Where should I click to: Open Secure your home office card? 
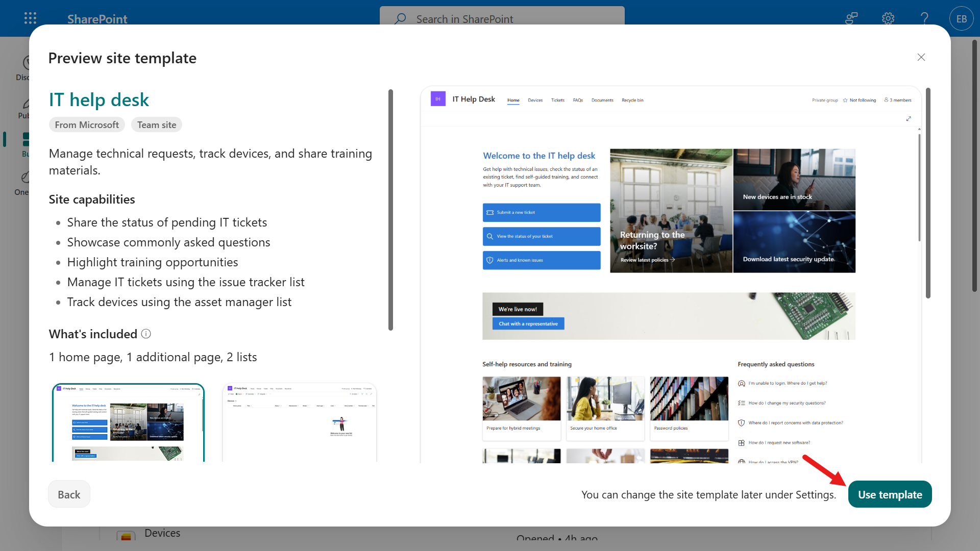click(605, 408)
